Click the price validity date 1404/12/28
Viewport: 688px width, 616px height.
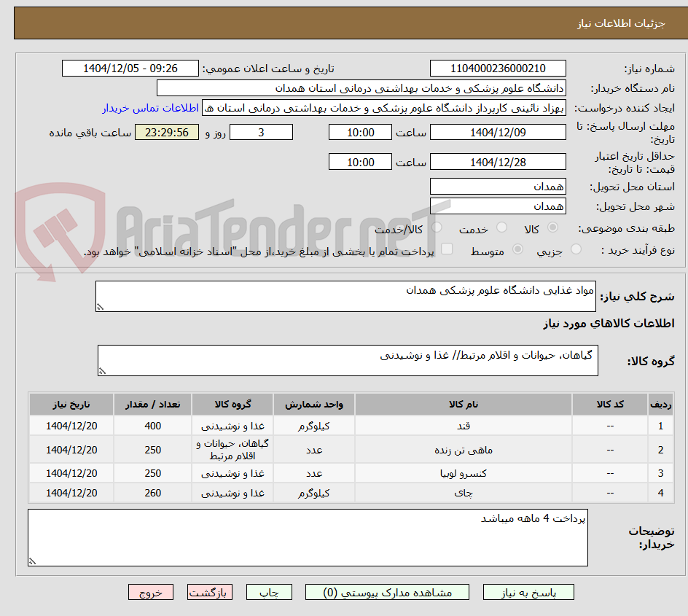tap(498, 162)
